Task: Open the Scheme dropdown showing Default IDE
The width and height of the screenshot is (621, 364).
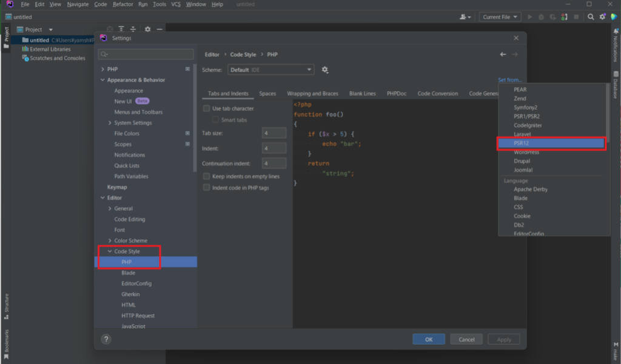Action: (x=270, y=69)
